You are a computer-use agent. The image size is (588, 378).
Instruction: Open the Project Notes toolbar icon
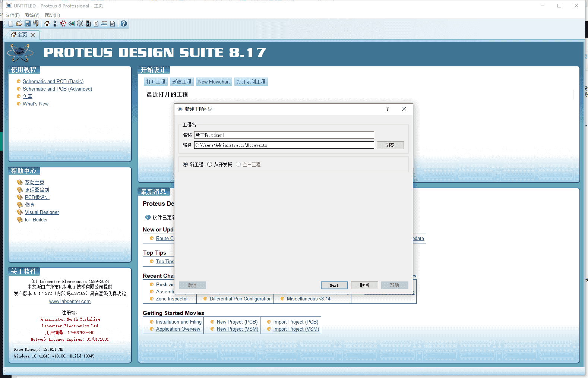(113, 23)
